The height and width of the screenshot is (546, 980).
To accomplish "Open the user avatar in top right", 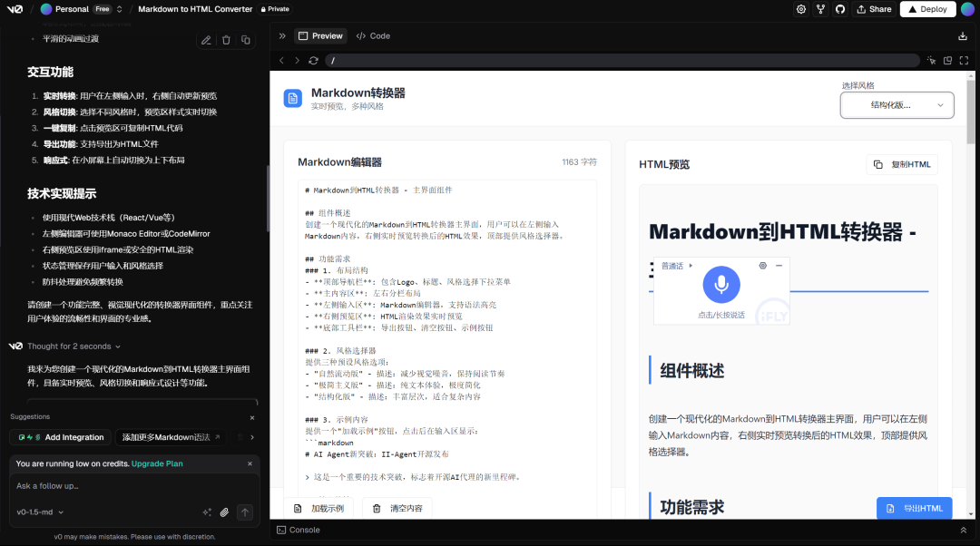I will [967, 9].
